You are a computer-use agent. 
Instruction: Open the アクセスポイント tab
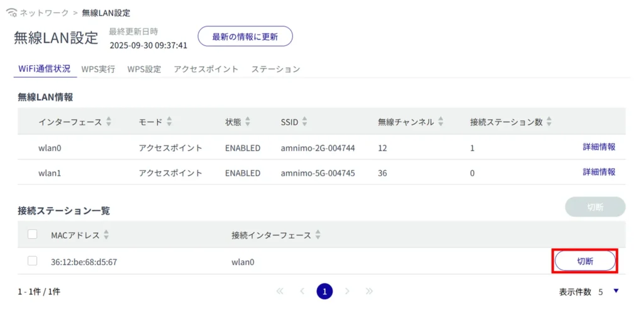pos(206,69)
